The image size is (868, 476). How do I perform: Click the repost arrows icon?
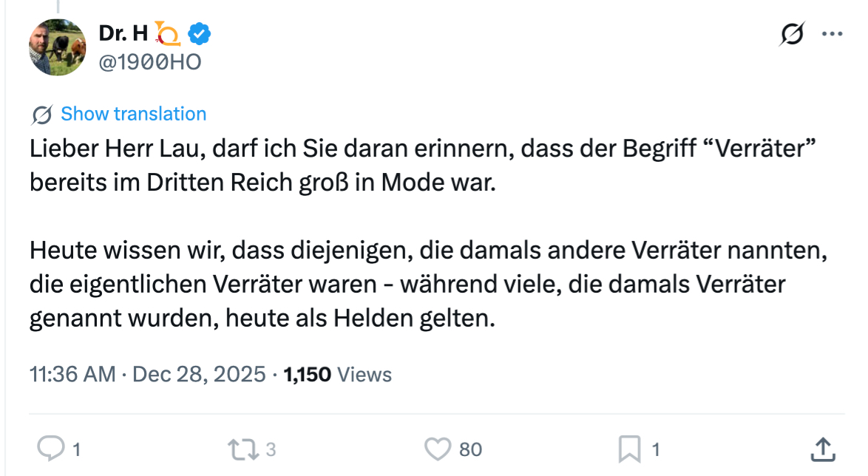pyautogui.click(x=242, y=449)
